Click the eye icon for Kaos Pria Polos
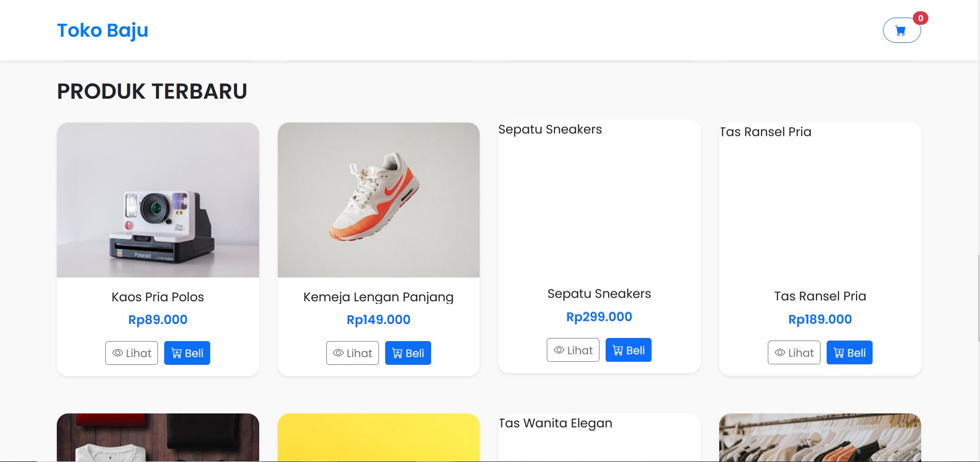980x462 pixels. click(118, 353)
